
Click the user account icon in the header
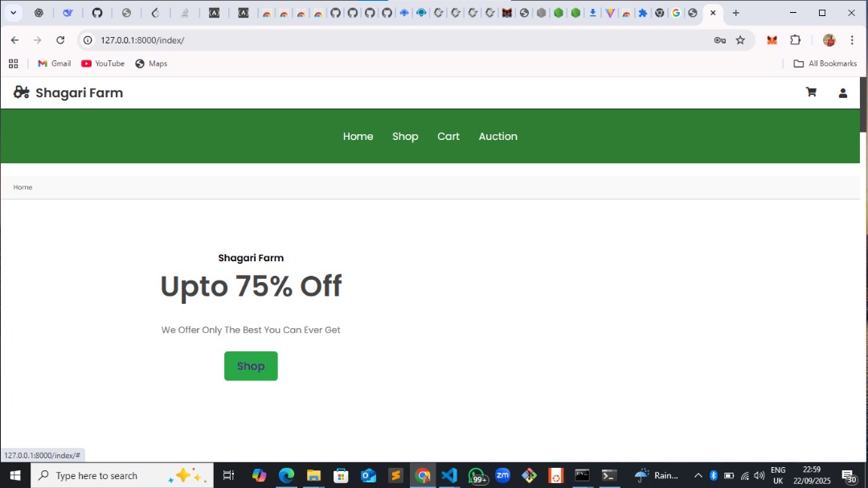coord(842,92)
